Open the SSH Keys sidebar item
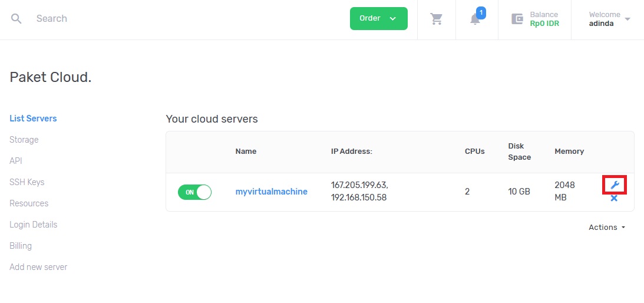The image size is (644, 303). 27,182
